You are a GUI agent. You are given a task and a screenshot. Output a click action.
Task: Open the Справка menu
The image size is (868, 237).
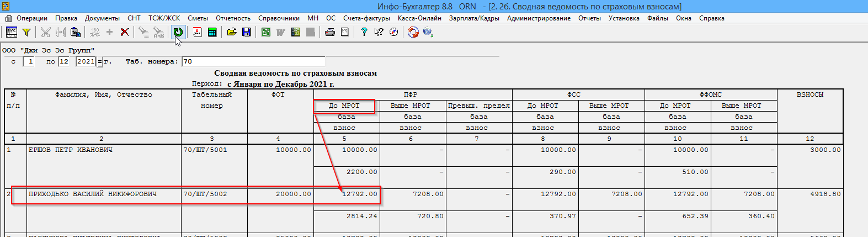[x=712, y=18]
